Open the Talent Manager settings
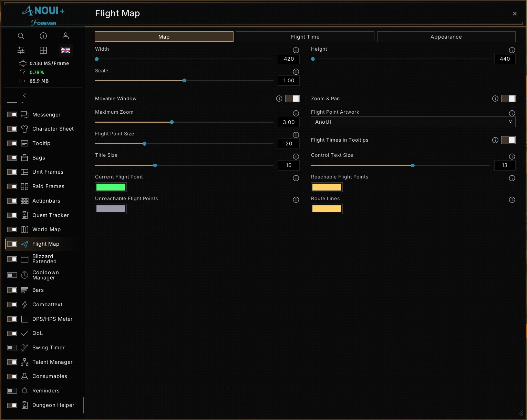Image resolution: width=527 pixels, height=420 pixels. (52, 362)
